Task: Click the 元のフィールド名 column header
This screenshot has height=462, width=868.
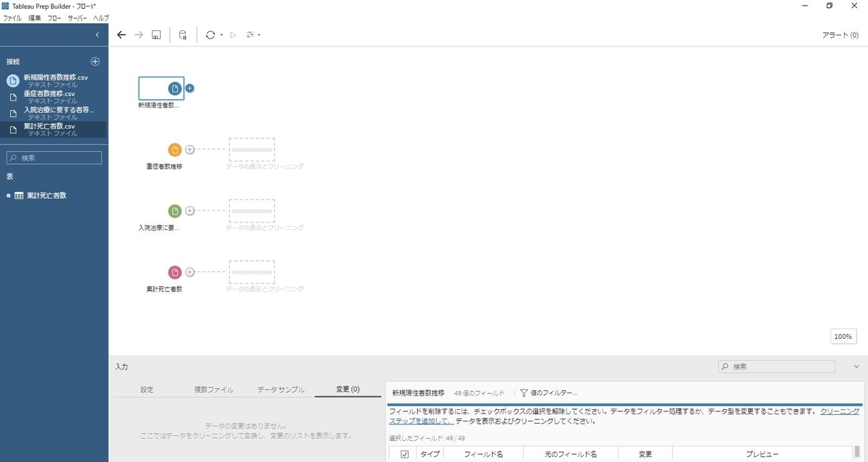Action: (571, 454)
